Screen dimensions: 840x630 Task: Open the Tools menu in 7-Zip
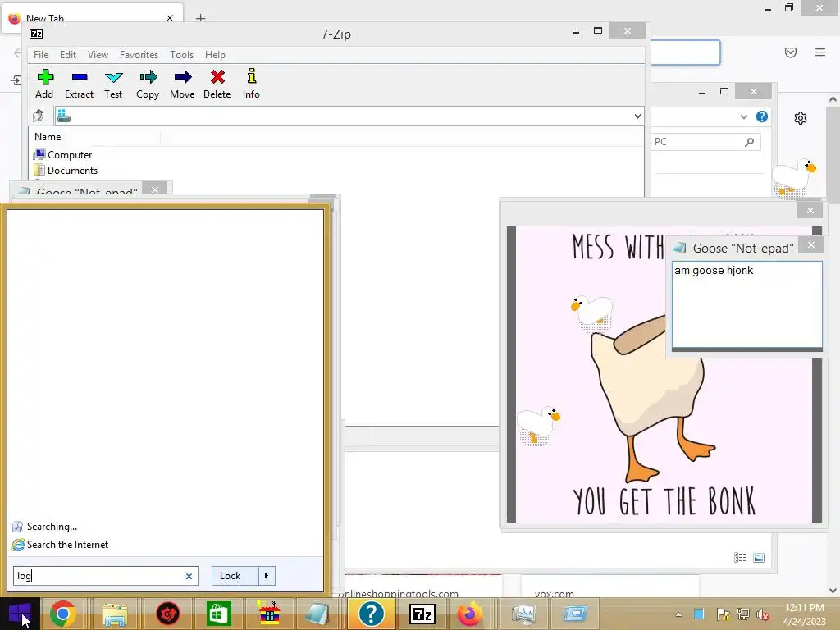[x=181, y=55]
